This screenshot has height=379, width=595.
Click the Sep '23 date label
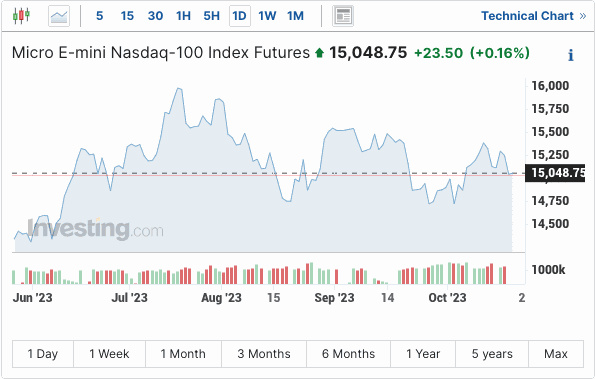(334, 298)
